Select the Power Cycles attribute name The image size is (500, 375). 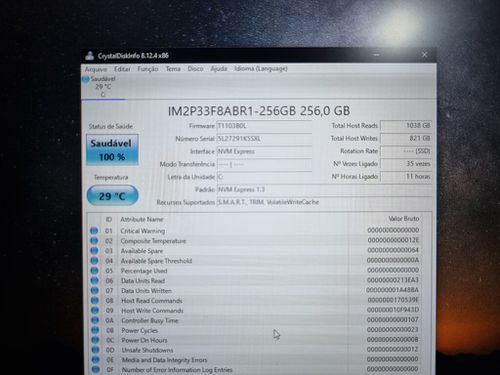point(140,330)
